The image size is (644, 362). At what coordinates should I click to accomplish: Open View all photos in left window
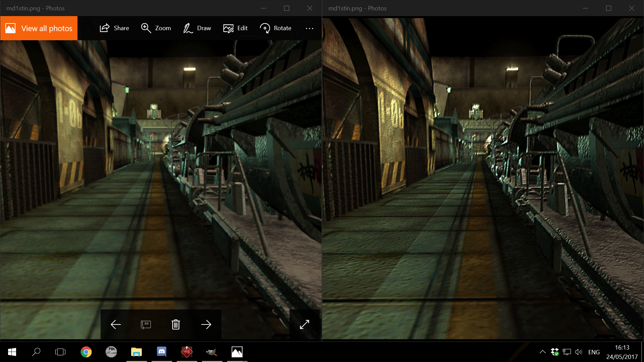pyautogui.click(x=39, y=28)
